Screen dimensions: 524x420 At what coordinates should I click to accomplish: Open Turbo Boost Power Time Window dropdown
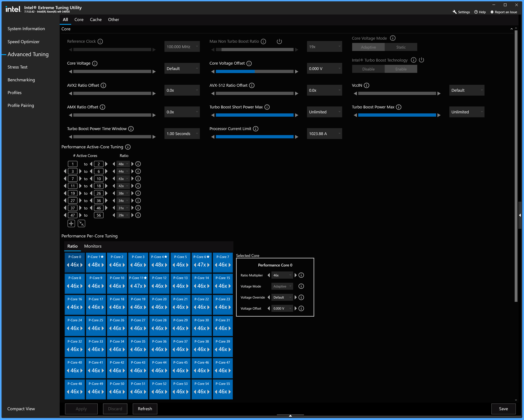click(182, 134)
